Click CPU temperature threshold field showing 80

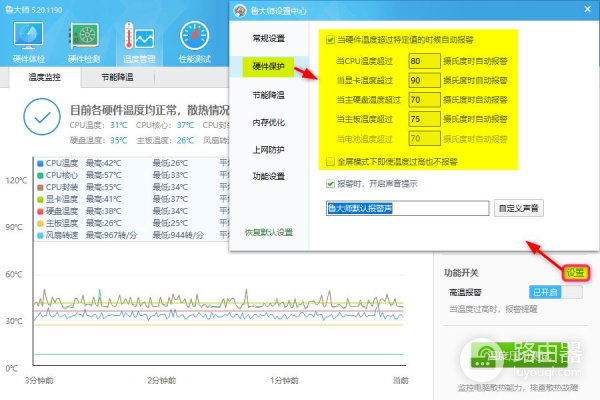(x=424, y=61)
